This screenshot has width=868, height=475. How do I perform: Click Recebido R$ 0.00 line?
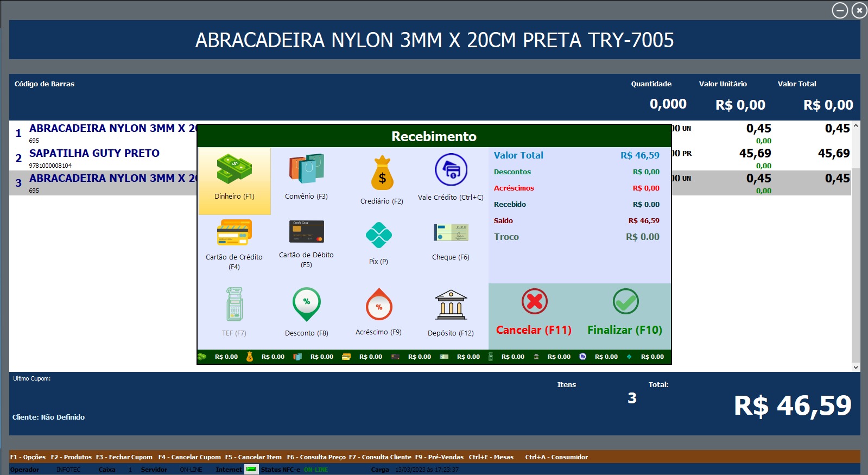(x=576, y=205)
